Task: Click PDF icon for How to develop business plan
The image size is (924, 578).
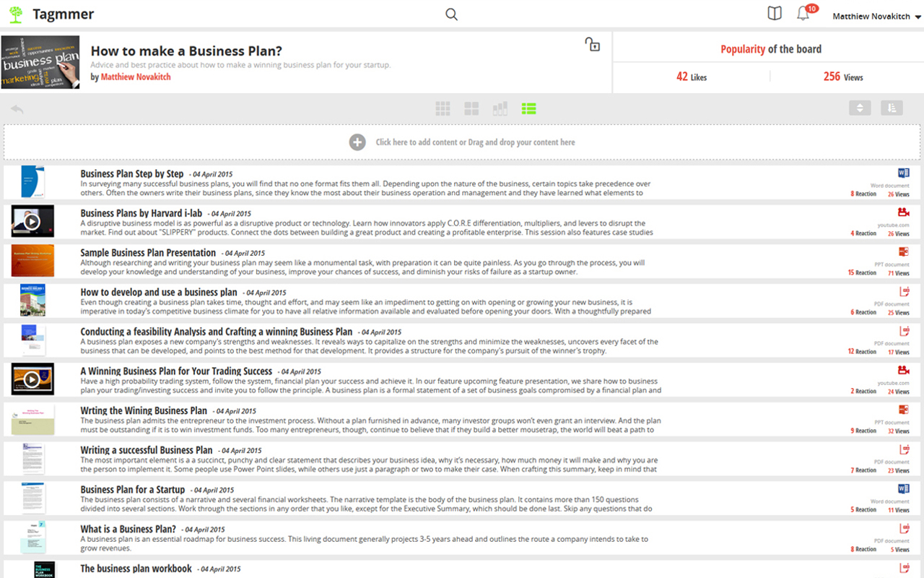Action: tap(904, 291)
